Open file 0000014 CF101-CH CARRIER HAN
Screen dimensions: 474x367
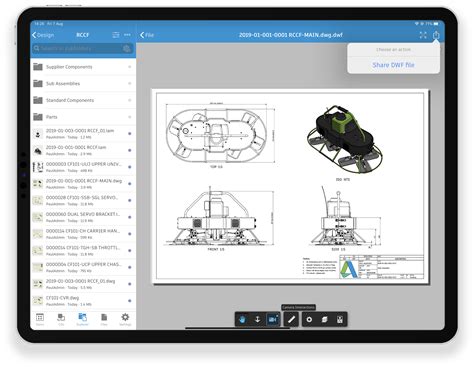coord(83,234)
